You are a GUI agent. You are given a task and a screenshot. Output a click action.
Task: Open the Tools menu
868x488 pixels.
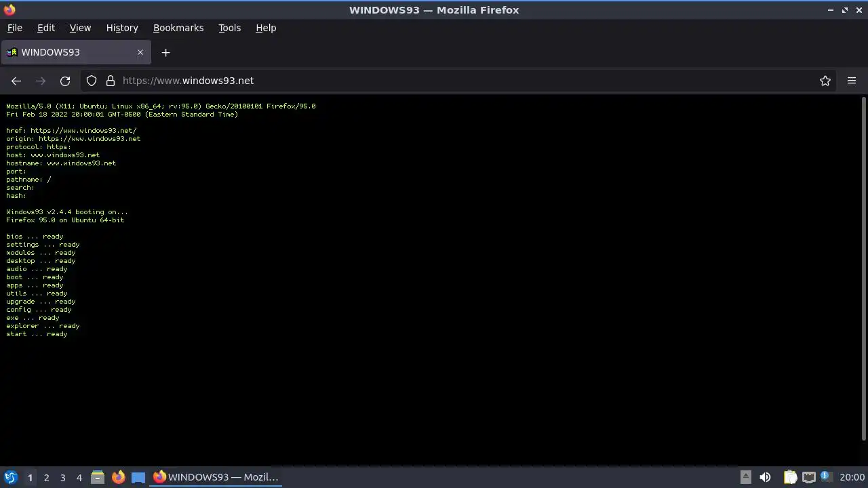229,28
